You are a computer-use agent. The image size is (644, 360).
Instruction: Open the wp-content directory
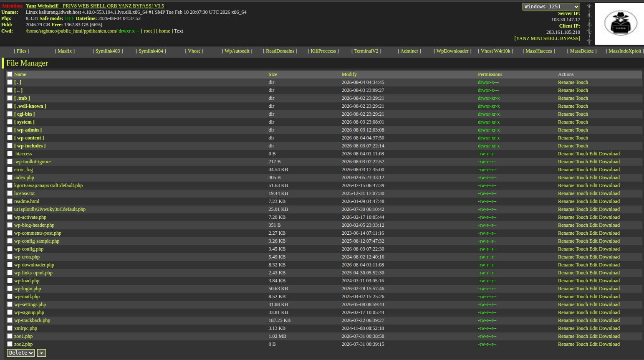[29, 138]
